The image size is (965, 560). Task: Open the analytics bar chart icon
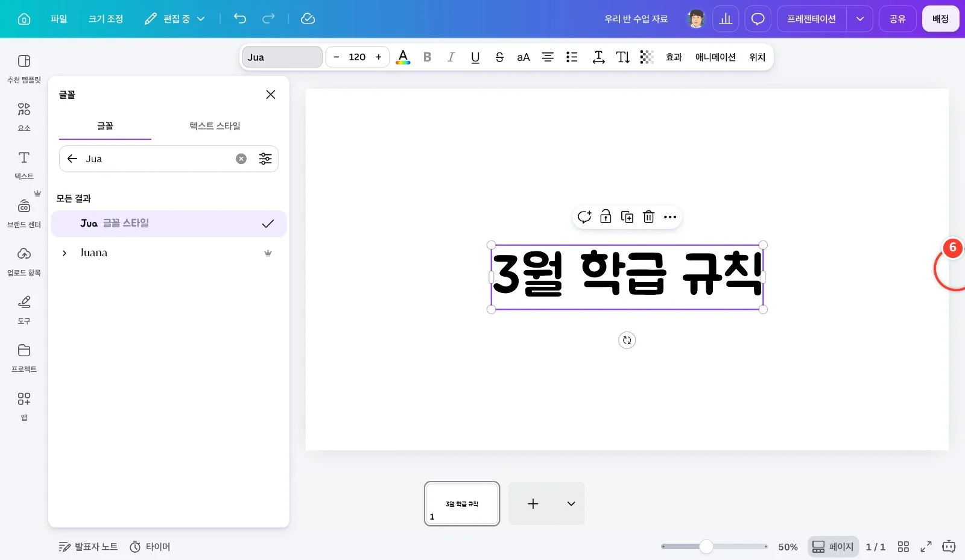tap(726, 19)
